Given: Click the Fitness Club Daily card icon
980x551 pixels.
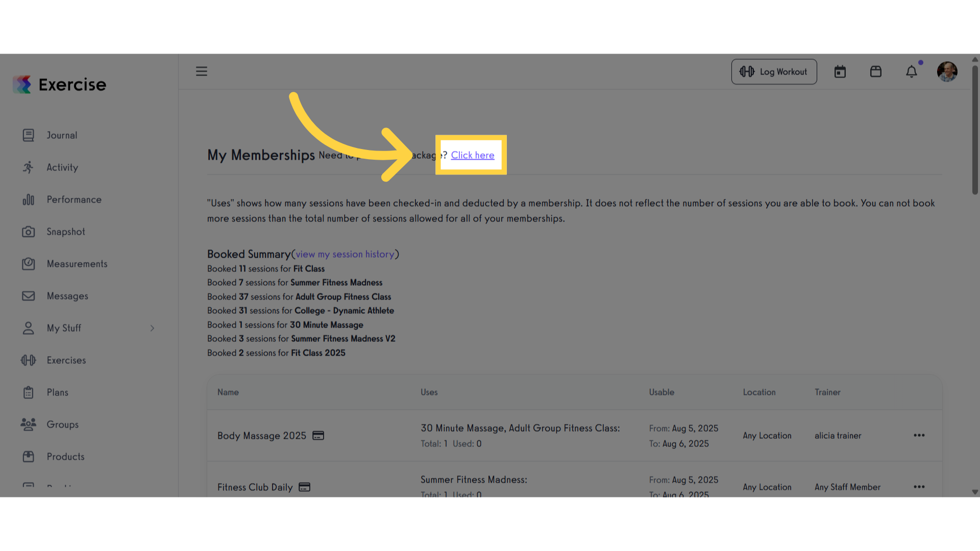Looking at the screenshot, I should 304,487.
